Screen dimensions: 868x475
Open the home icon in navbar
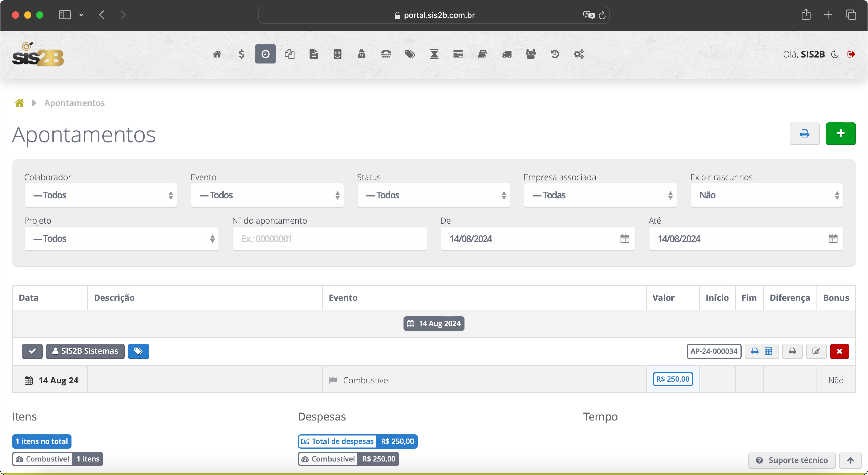click(x=217, y=54)
